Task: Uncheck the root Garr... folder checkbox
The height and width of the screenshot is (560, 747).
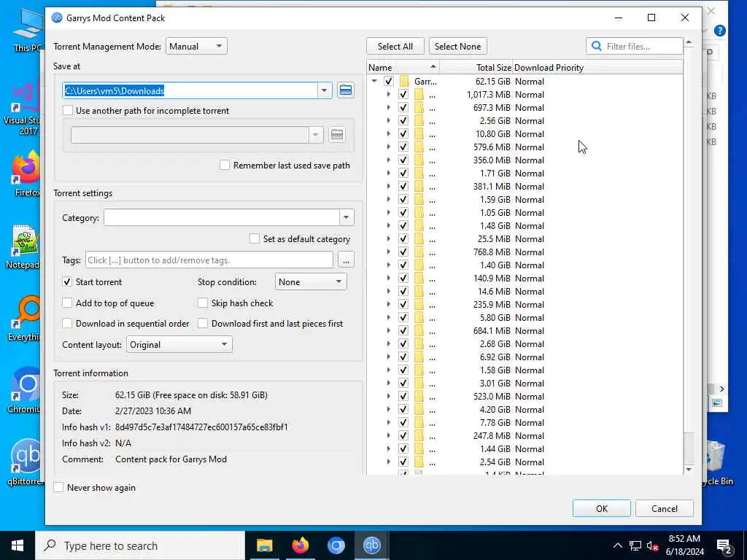Action: (389, 82)
